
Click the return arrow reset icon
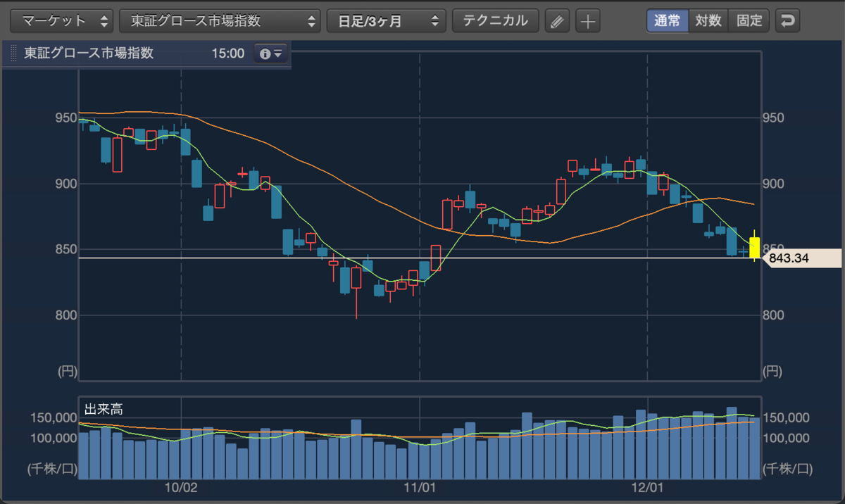coord(787,20)
